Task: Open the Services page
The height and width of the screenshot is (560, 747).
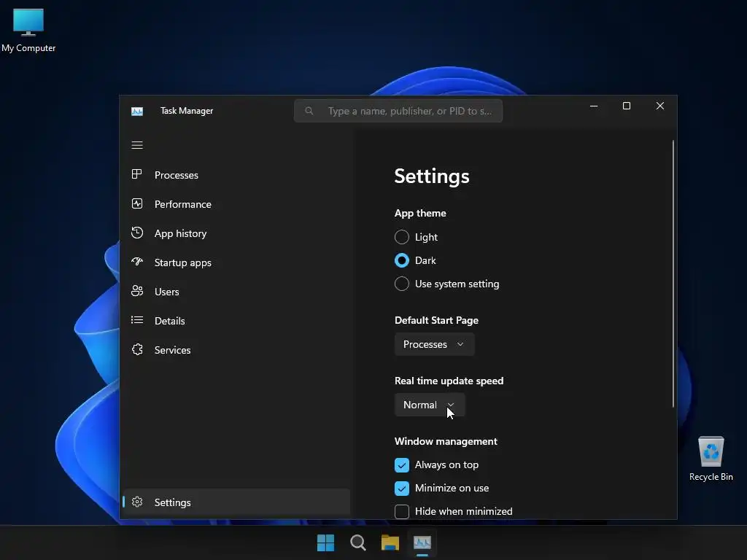Action: point(172,350)
